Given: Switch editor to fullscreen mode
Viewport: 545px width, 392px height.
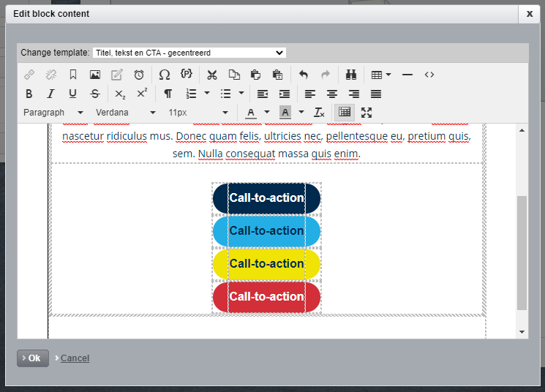Looking at the screenshot, I should [x=367, y=113].
